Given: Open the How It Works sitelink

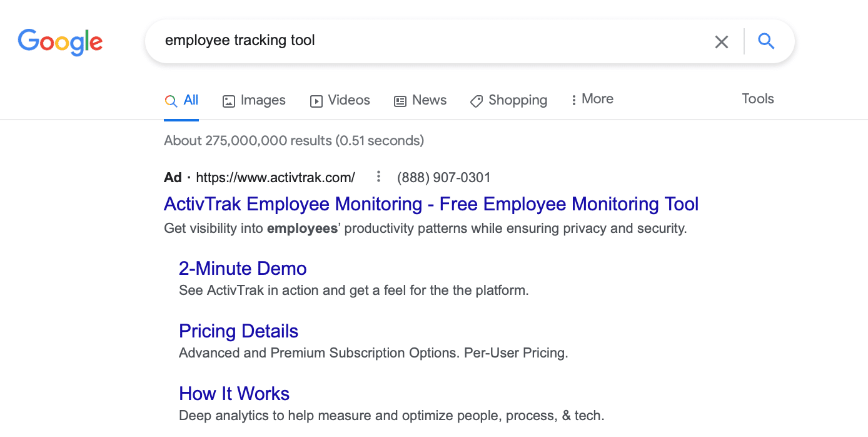Looking at the screenshot, I should (x=234, y=394).
